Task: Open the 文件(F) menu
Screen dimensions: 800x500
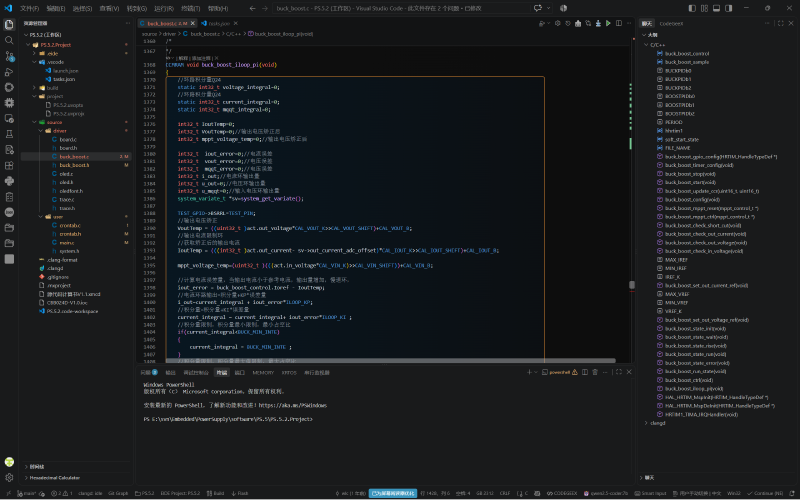Action: 29,8
